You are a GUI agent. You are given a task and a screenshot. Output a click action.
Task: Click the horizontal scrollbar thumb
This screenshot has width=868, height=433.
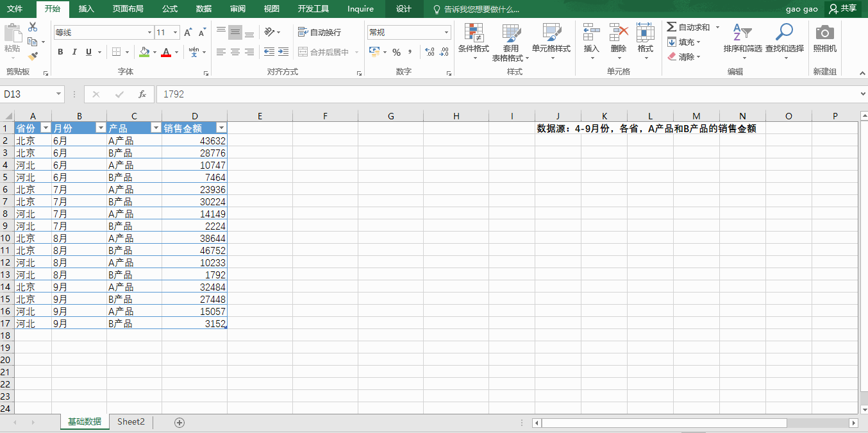(664, 423)
